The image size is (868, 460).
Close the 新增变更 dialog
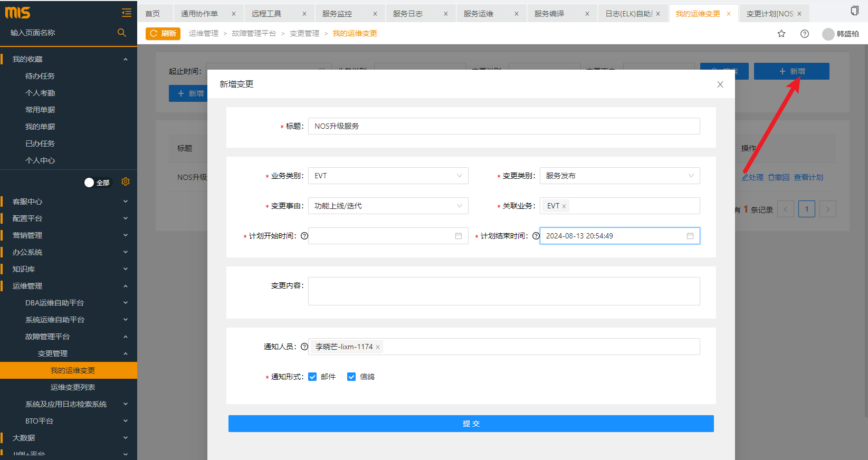pyautogui.click(x=720, y=84)
